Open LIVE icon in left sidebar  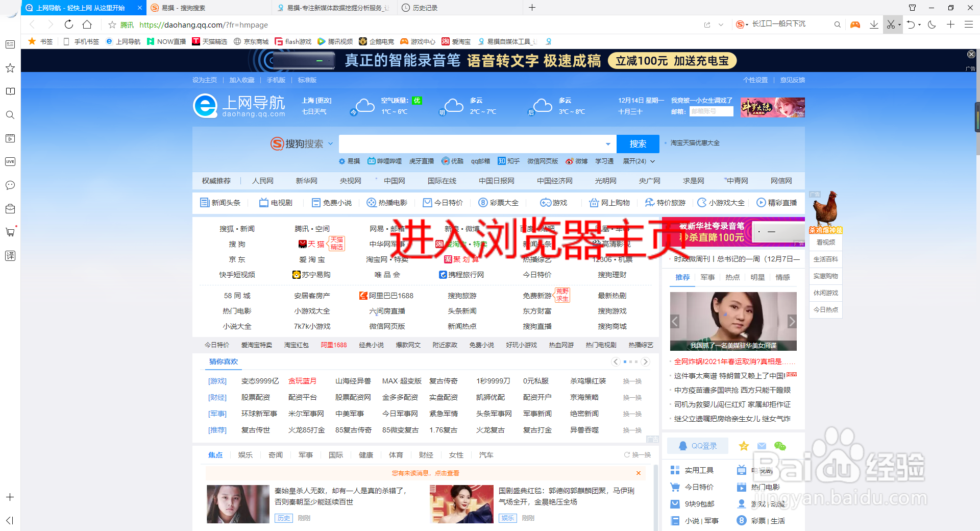click(x=10, y=162)
